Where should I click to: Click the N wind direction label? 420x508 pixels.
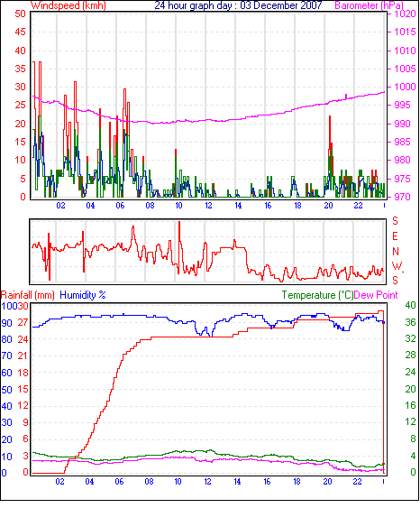396,252
